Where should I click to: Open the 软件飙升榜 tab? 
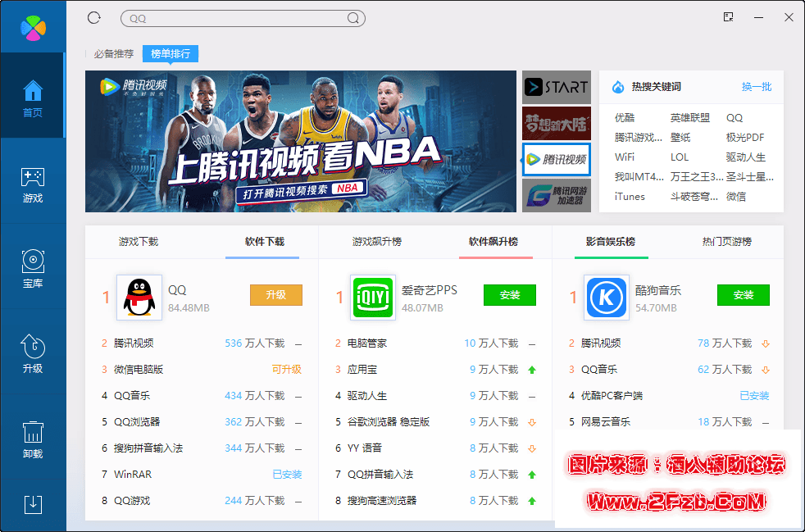[493, 241]
